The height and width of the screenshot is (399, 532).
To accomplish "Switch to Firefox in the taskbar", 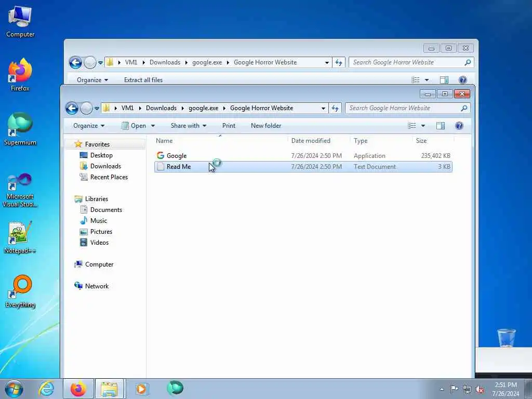I will point(78,389).
